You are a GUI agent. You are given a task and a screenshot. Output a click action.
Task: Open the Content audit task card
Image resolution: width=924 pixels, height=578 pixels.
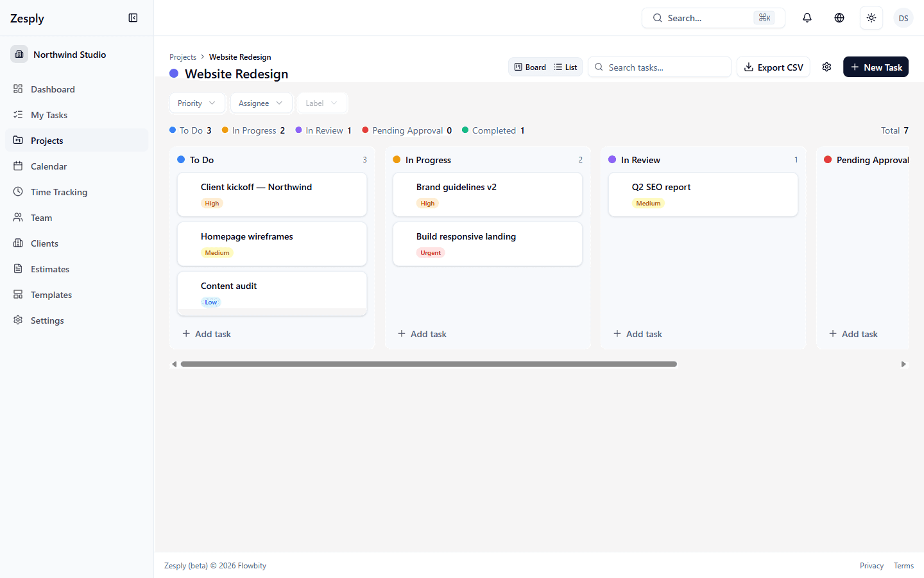[272, 293]
